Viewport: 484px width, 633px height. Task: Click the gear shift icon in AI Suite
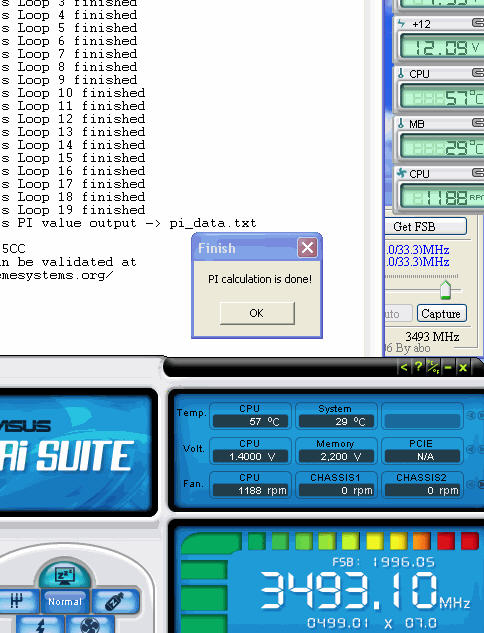coord(18,601)
